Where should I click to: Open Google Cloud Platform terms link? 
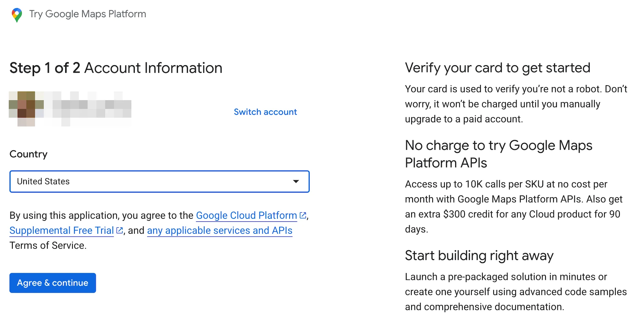tap(246, 215)
